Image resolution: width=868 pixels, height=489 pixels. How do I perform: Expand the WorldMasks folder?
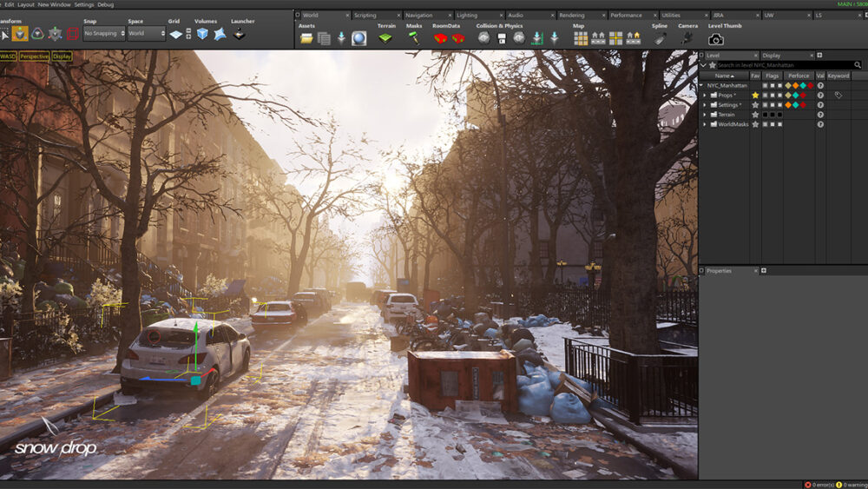(705, 124)
